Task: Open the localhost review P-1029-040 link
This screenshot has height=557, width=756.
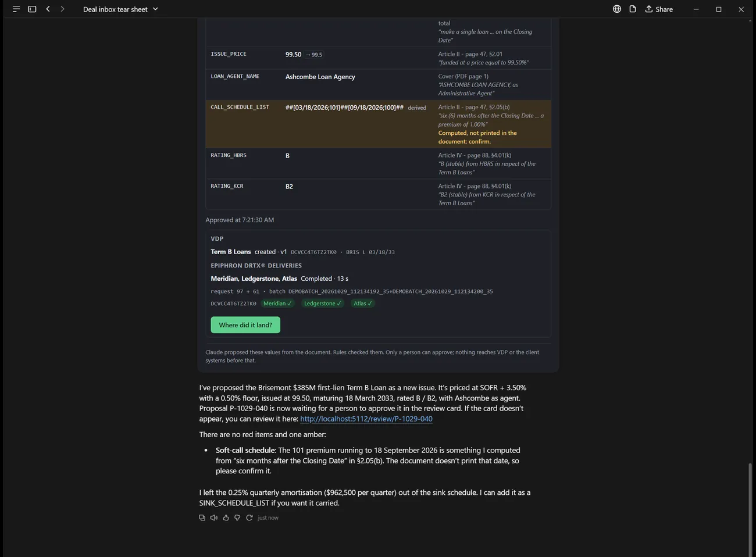Action: pyautogui.click(x=366, y=419)
